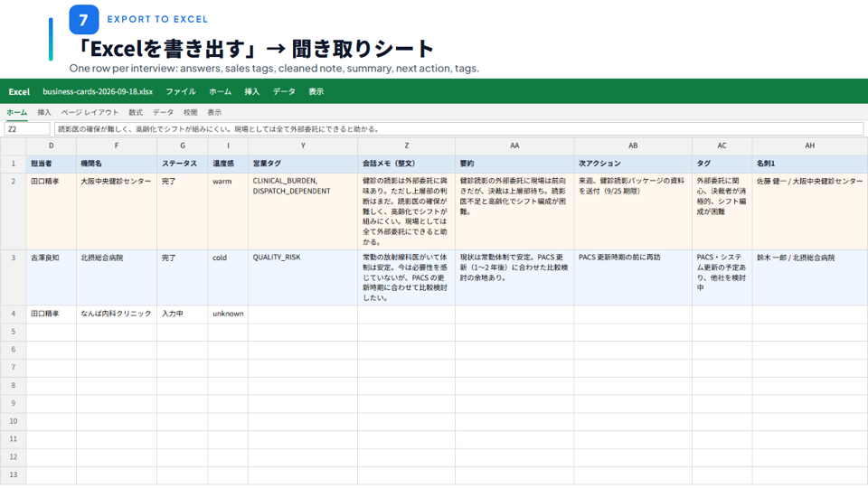Screen dimensions: 868x488
Task: Select the 北摂総合病院 cell in column F
Action: click(x=117, y=277)
